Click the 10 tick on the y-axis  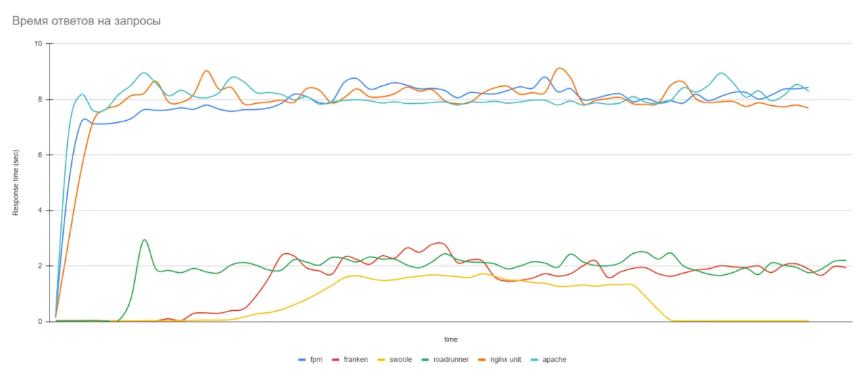38,44
